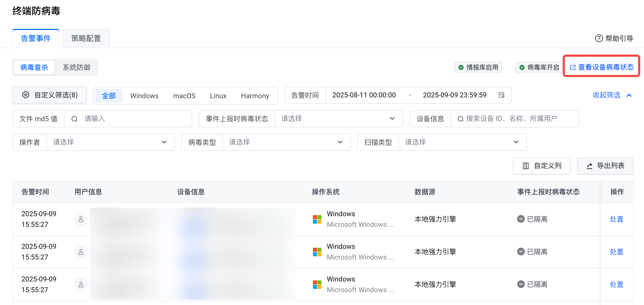Viewport: 644px width, 305px height.
Task: Click 处置 link in the first row
Action: (x=616, y=219)
